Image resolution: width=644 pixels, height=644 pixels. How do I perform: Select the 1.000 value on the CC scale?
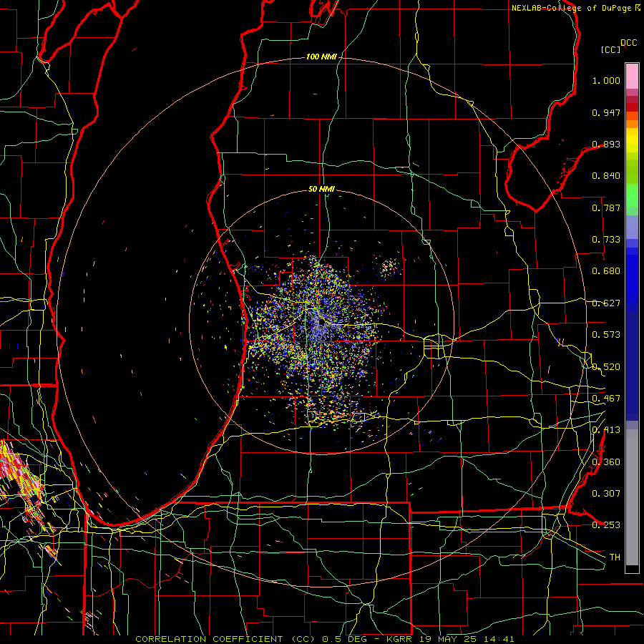pos(606,80)
